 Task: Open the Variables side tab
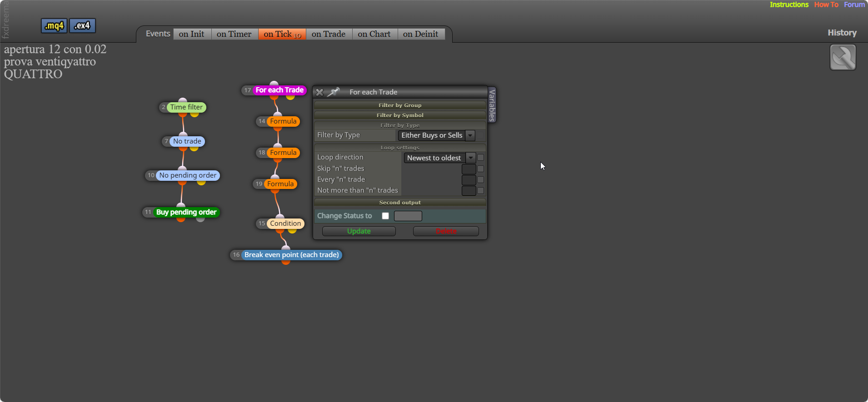tap(492, 105)
